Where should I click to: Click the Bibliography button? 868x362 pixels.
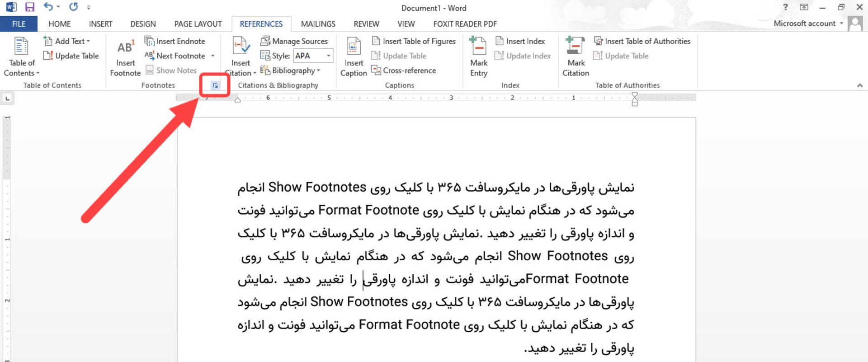(290, 71)
